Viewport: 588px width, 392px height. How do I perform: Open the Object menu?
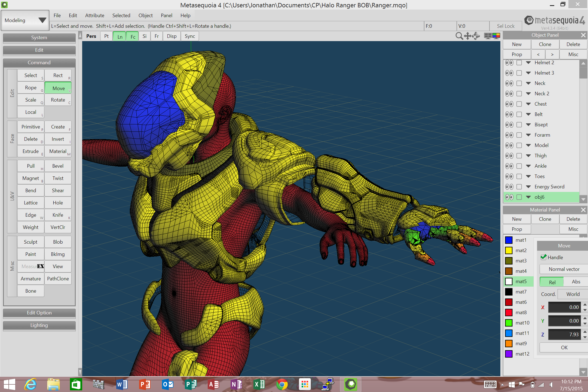[x=145, y=16]
